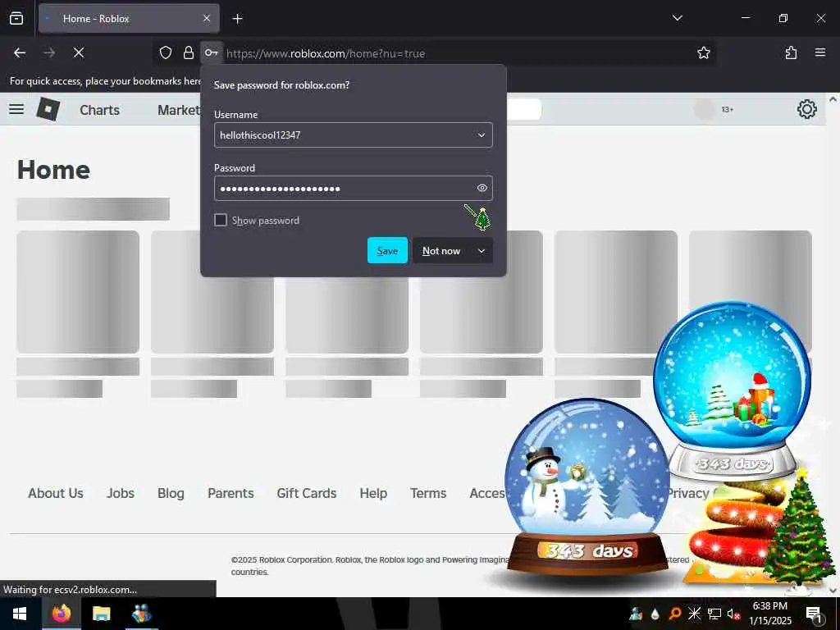Bookmark this page with the star
The width and height of the screenshot is (840, 630).
703,52
